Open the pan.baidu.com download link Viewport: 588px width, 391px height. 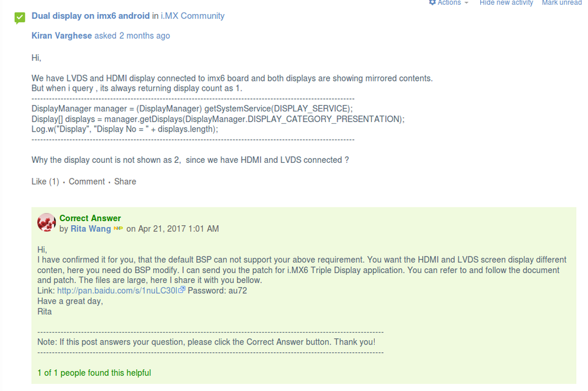pos(118,291)
